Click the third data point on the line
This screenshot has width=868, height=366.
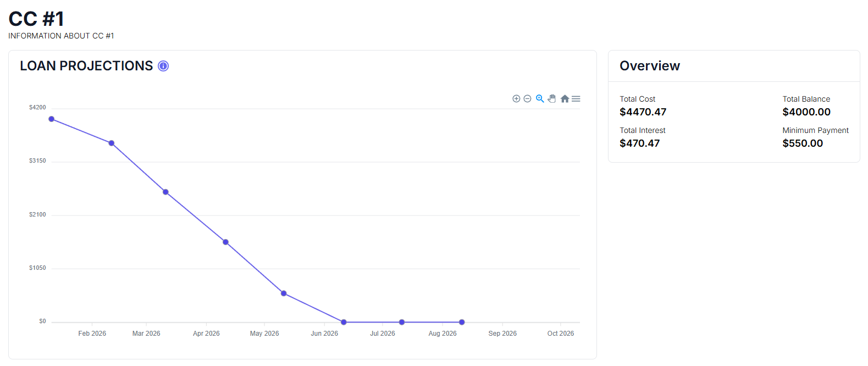165,192
